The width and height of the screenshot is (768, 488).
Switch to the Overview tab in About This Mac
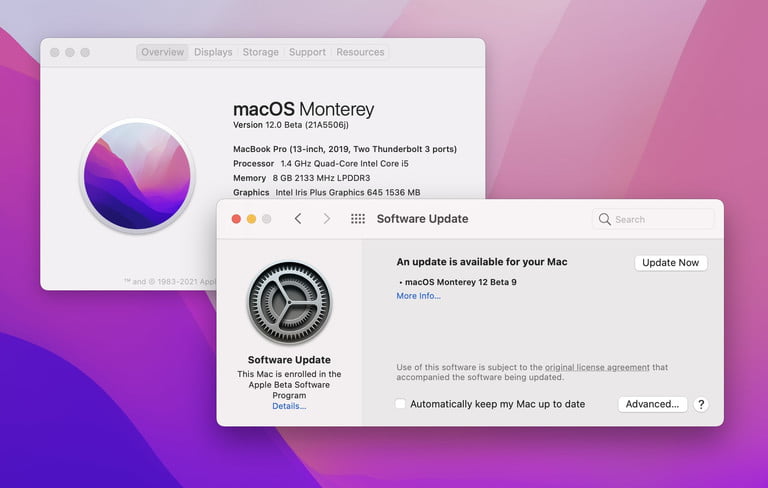tap(162, 52)
